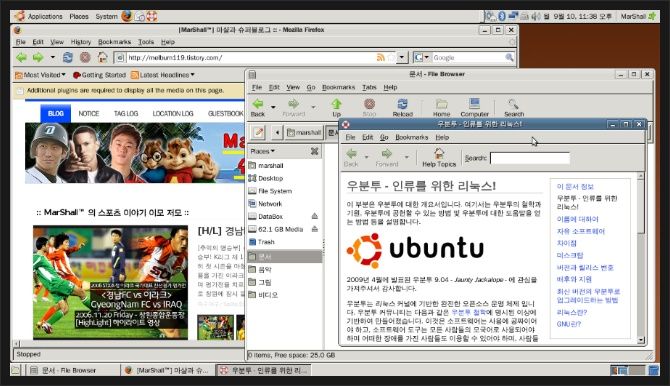Image resolution: width=670 pixels, height=386 pixels.
Task: Launch Firefox from top panel icon
Action: coord(126,16)
